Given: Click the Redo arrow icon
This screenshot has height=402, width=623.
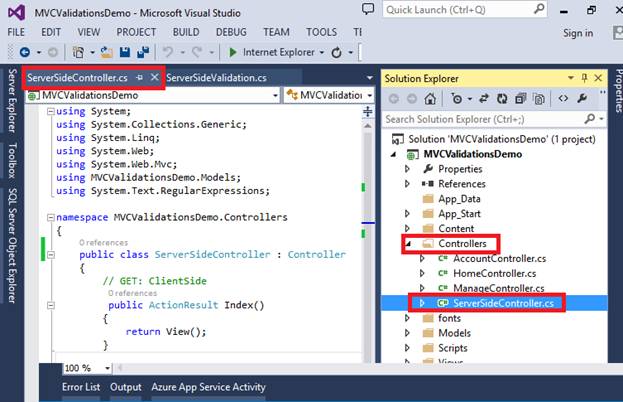Looking at the screenshot, I should pyautogui.click(x=197, y=52).
